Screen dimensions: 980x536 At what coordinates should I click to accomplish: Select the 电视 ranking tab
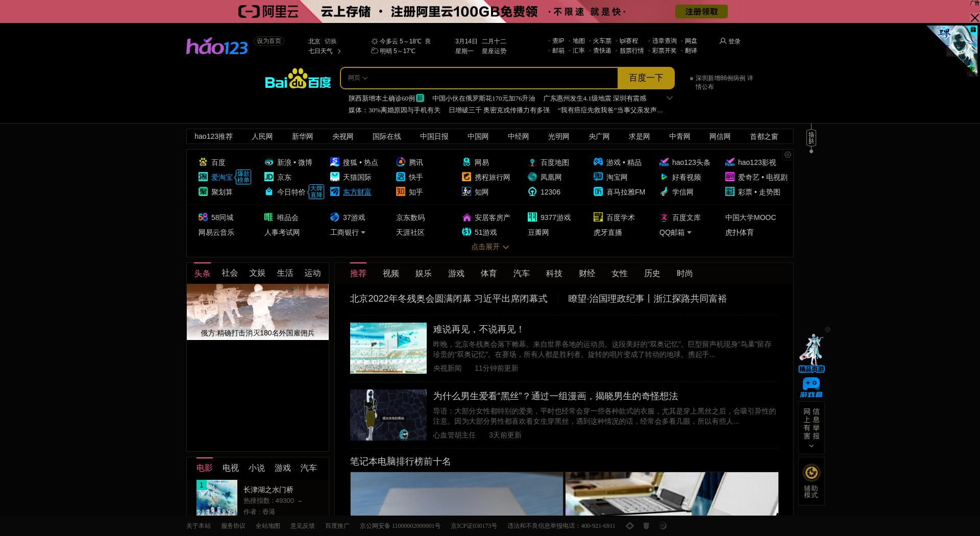231,468
